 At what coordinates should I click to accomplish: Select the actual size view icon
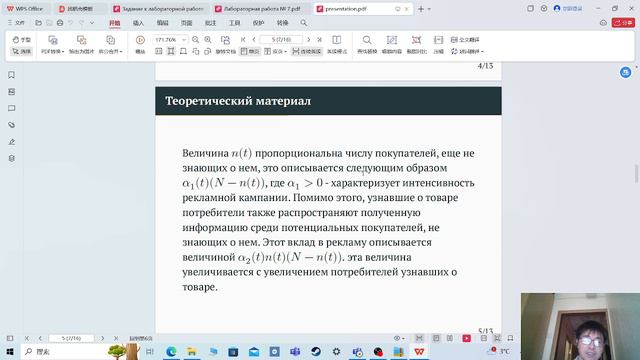(x=159, y=51)
